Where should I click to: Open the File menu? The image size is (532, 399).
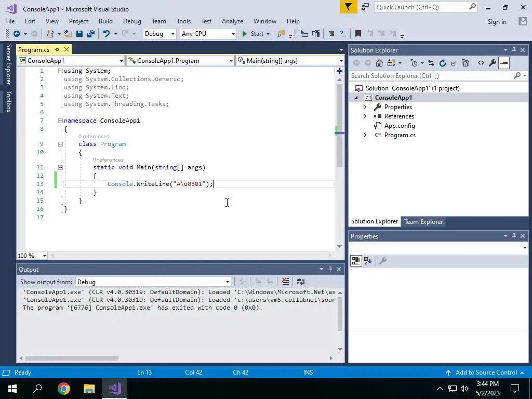10,21
